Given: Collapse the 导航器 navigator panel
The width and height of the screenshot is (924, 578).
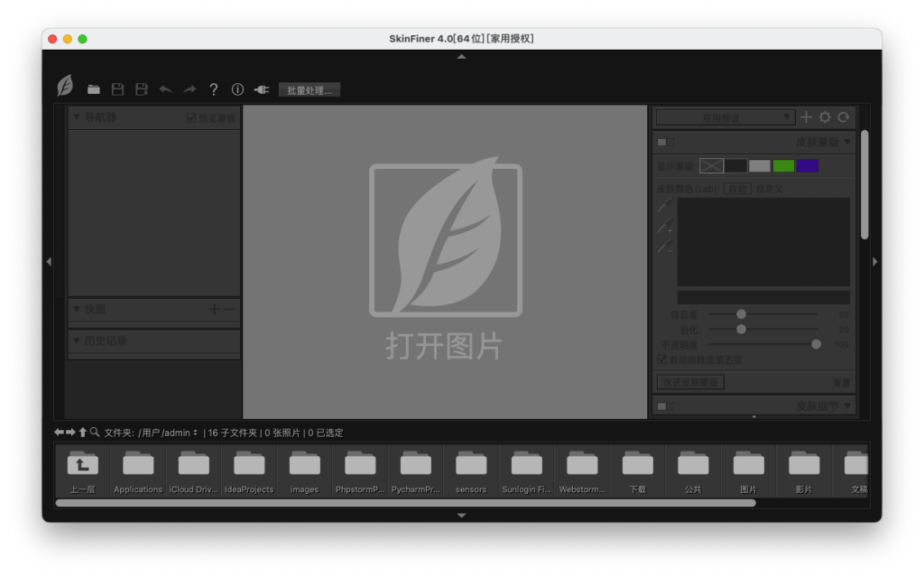Looking at the screenshot, I should (x=77, y=117).
